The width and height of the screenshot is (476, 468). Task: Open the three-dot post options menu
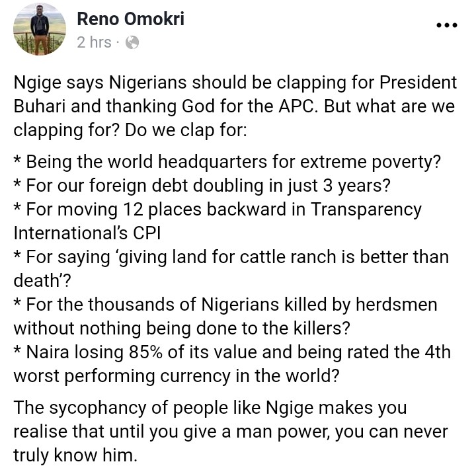447,26
